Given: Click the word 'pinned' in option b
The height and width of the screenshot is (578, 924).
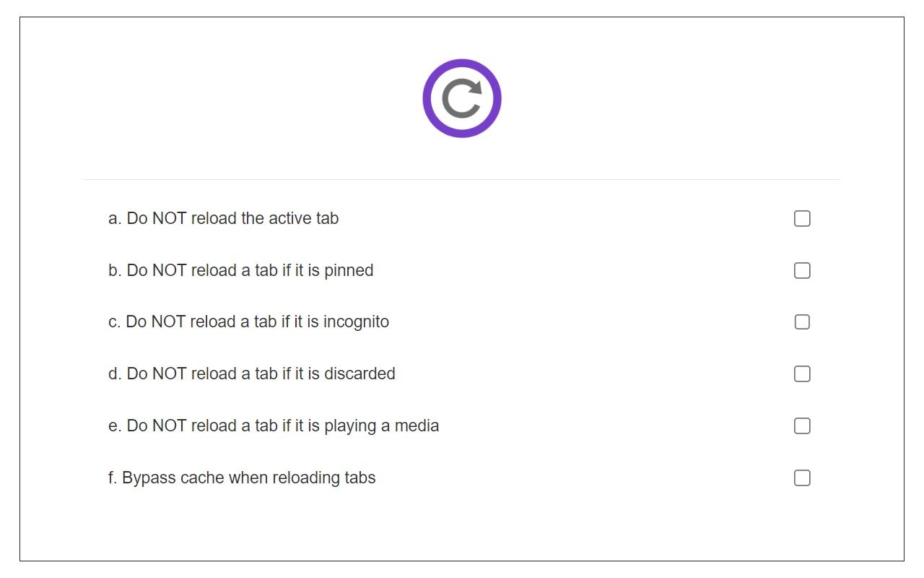Looking at the screenshot, I should click(x=349, y=270).
